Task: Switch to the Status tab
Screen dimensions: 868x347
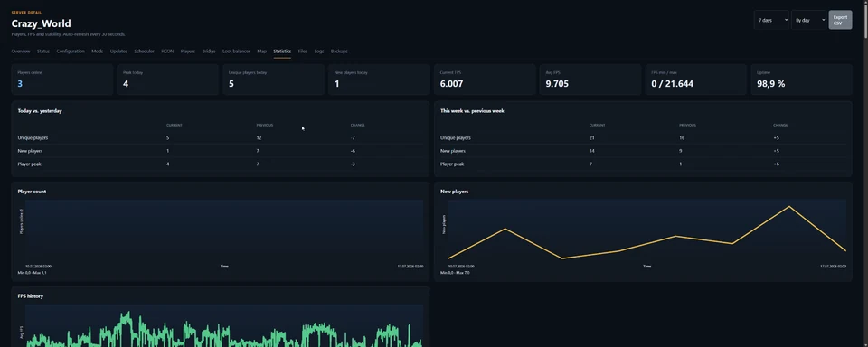Action: point(43,51)
